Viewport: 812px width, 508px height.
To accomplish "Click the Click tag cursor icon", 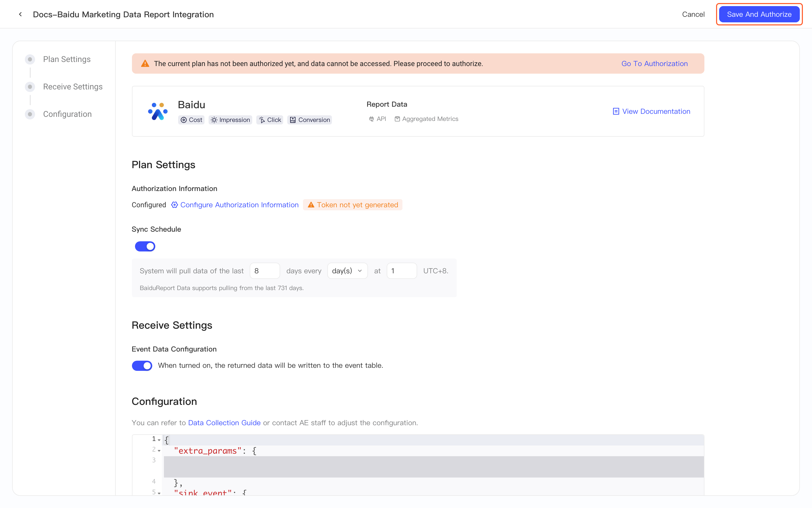I will click(262, 120).
